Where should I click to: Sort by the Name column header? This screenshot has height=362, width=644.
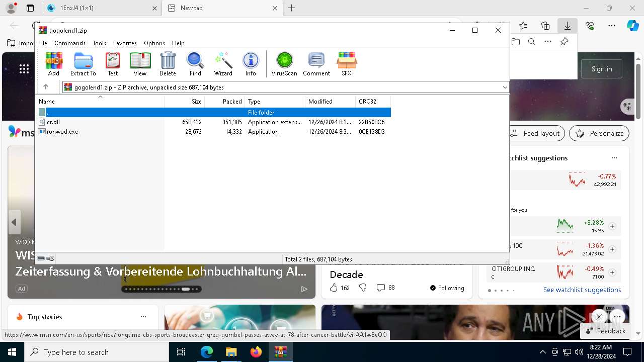click(x=100, y=102)
